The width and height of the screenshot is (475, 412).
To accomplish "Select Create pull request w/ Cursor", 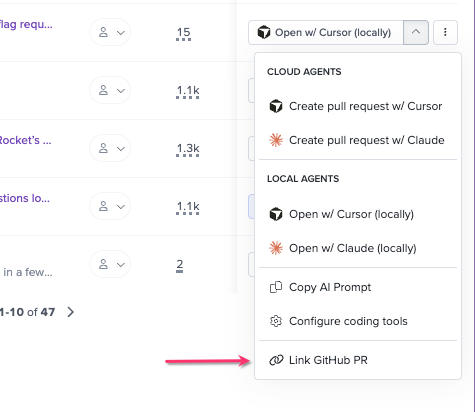I will tap(358, 106).
